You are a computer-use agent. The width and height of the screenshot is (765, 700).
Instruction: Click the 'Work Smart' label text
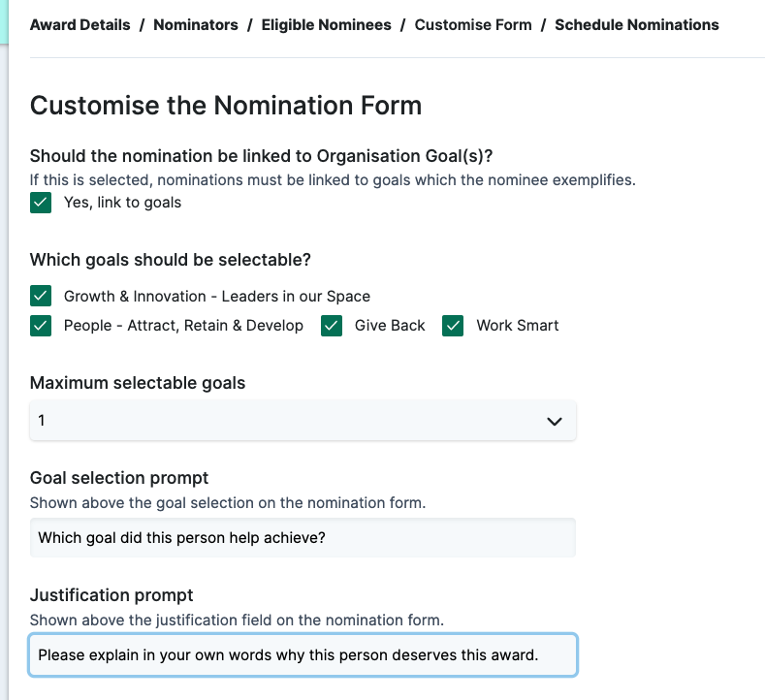(518, 326)
